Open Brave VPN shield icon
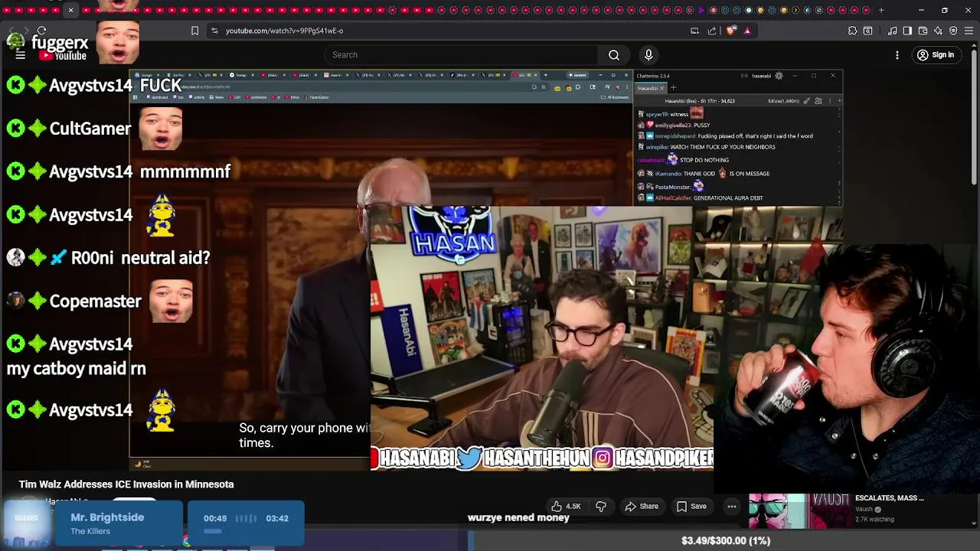980x551 pixels. [x=953, y=31]
